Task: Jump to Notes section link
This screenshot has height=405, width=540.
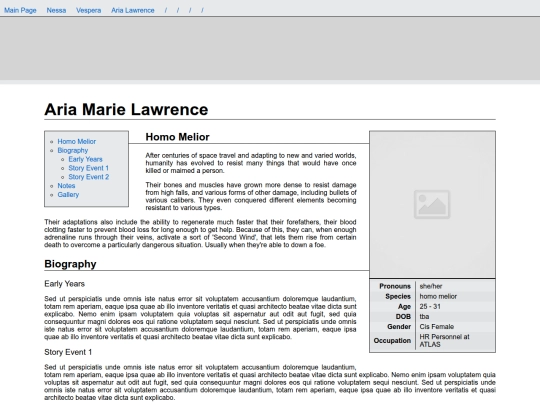Action: [66, 186]
